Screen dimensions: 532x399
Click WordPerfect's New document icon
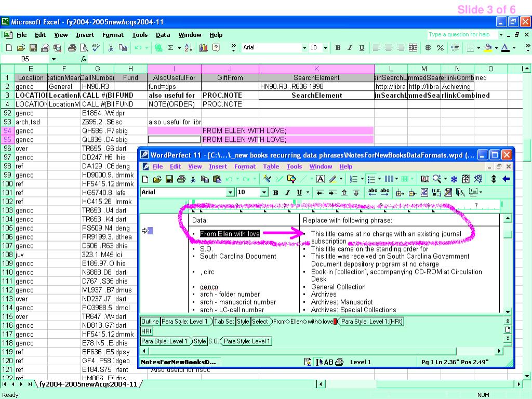145,179
